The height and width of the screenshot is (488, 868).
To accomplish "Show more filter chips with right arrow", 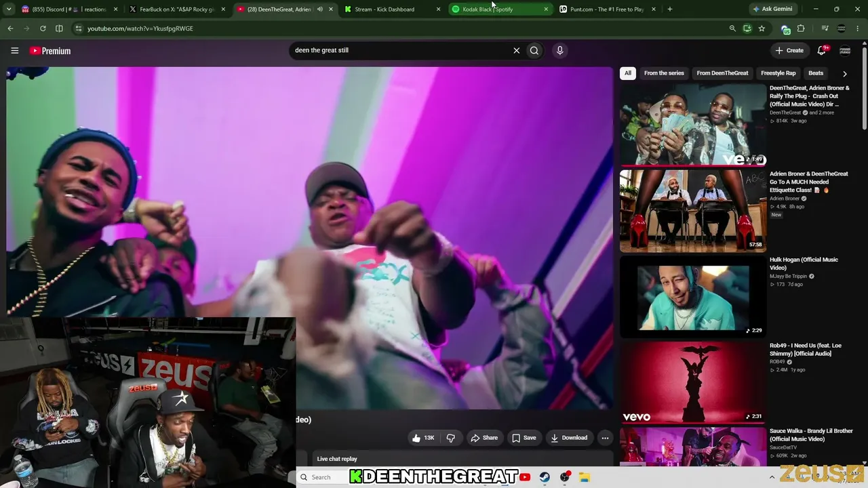I will click(844, 73).
